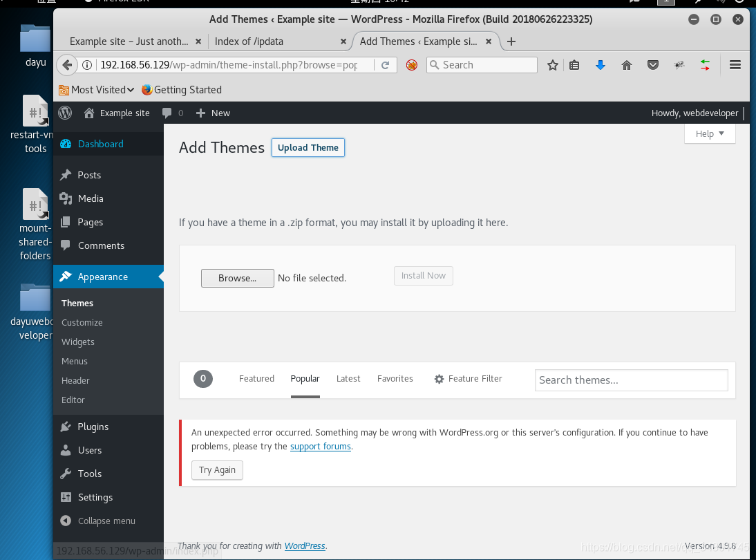The height and width of the screenshot is (560, 756).
Task: Click Browse to choose theme file
Action: (x=237, y=278)
